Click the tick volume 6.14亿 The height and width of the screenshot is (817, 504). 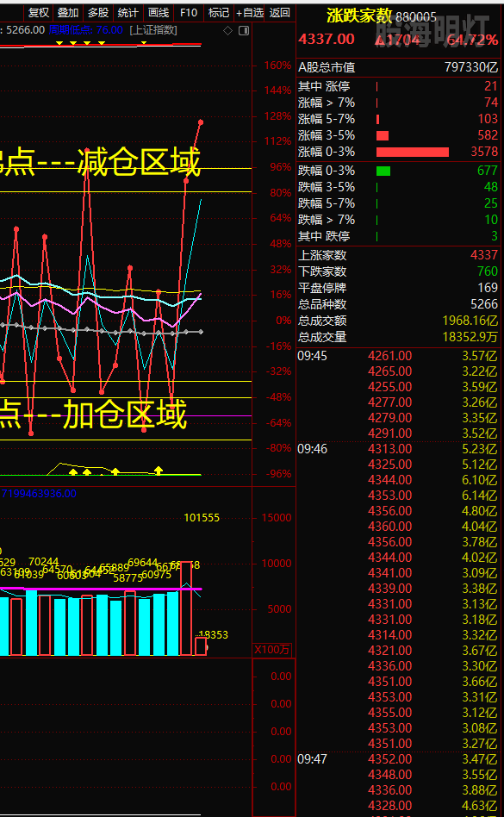pos(479,496)
